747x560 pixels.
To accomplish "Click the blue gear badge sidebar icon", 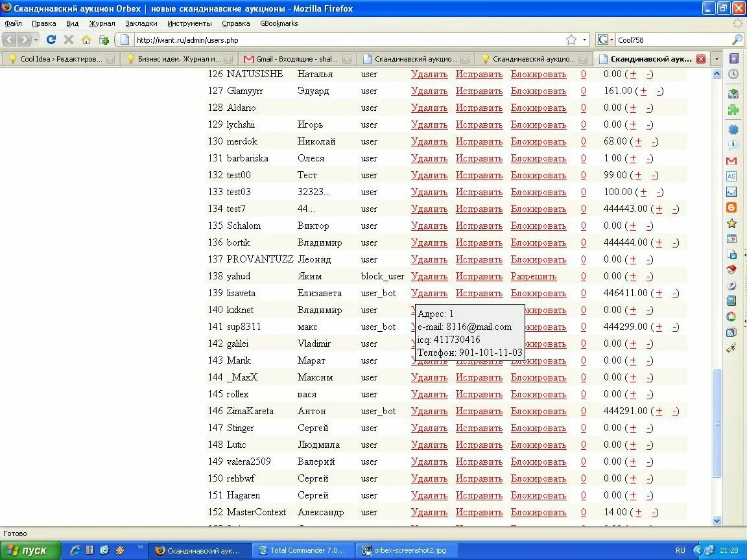I will coord(733,129).
